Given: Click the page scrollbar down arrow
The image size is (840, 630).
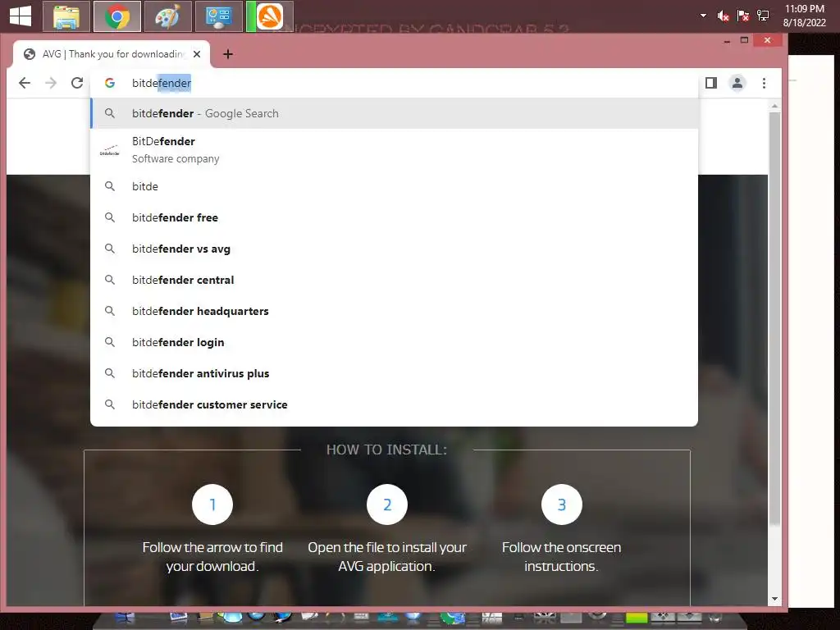Looking at the screenshot, I should tap(774, 599).
